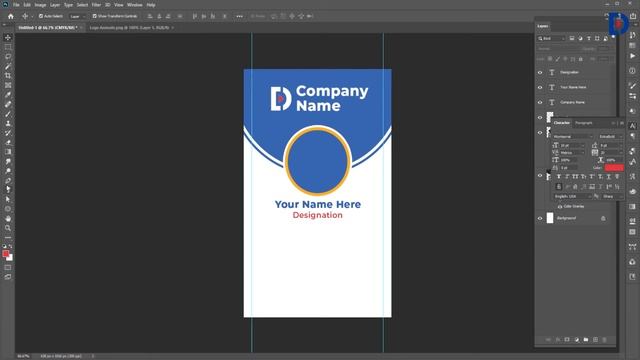Click the Home icon in options bar
Screen dimensions: 640x360
point(11,16)
